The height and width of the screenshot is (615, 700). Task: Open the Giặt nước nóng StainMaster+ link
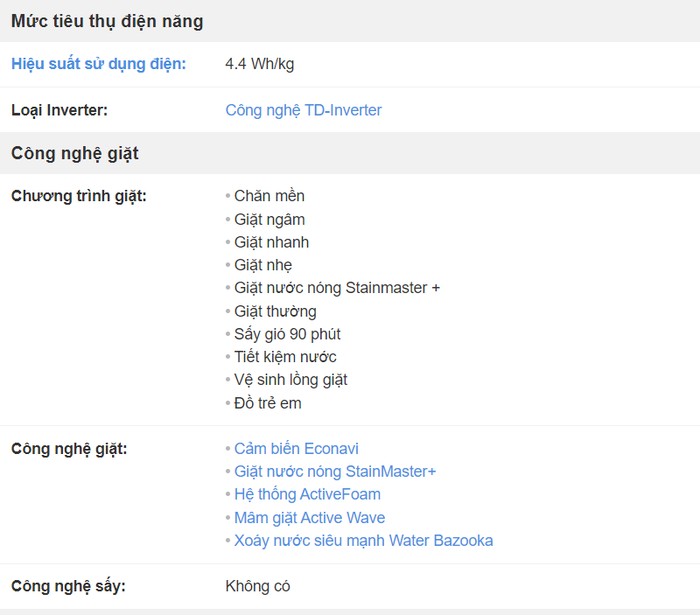[335, 472]
